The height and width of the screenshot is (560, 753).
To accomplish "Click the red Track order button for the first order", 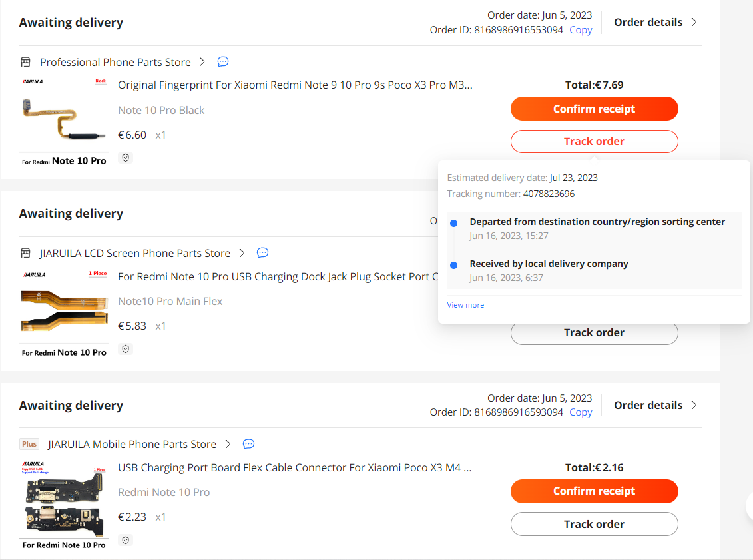I will [x=594, y=141].
